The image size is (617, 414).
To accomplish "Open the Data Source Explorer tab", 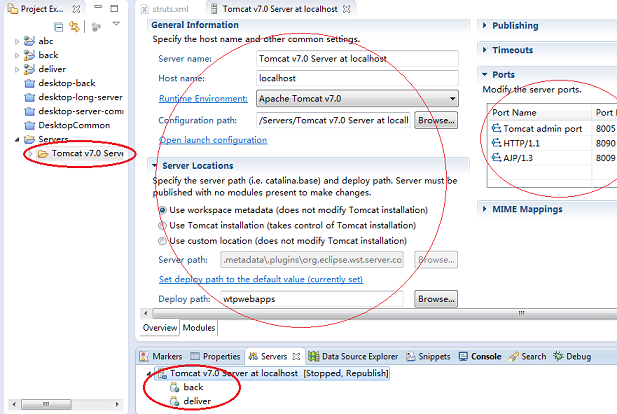I will pyautogui.click(x=353, y=357).
